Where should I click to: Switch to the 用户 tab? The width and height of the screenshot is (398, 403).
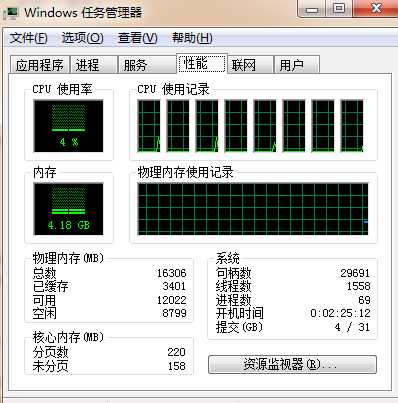(x=297, y=65)
